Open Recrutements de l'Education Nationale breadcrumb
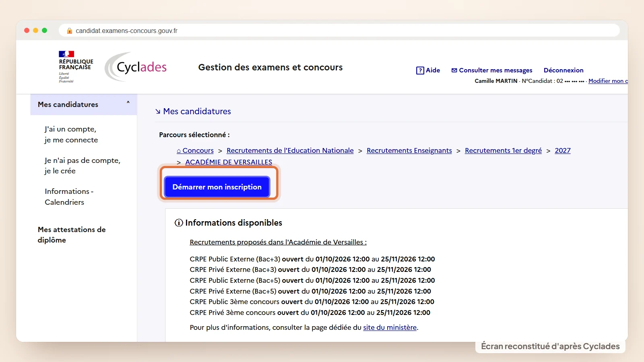The height and width of the screenshot is (362, 644). coord(290,150)
